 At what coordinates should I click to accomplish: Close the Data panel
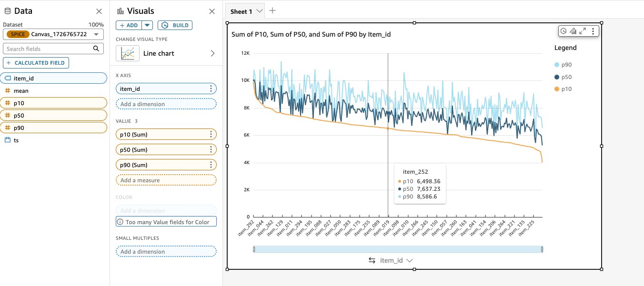point(99,11)
